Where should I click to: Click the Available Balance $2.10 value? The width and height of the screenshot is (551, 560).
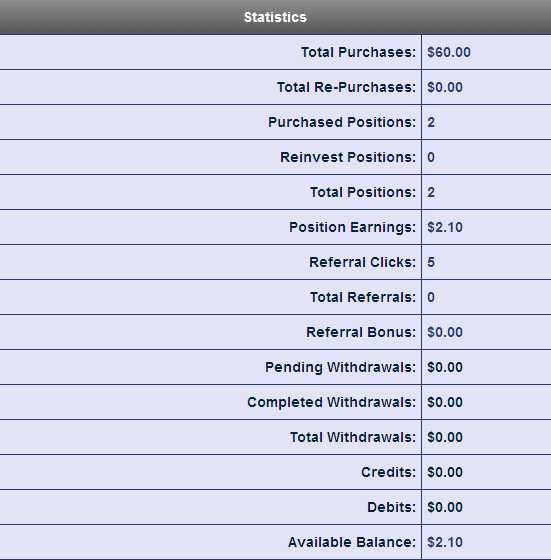click(445, 542)
